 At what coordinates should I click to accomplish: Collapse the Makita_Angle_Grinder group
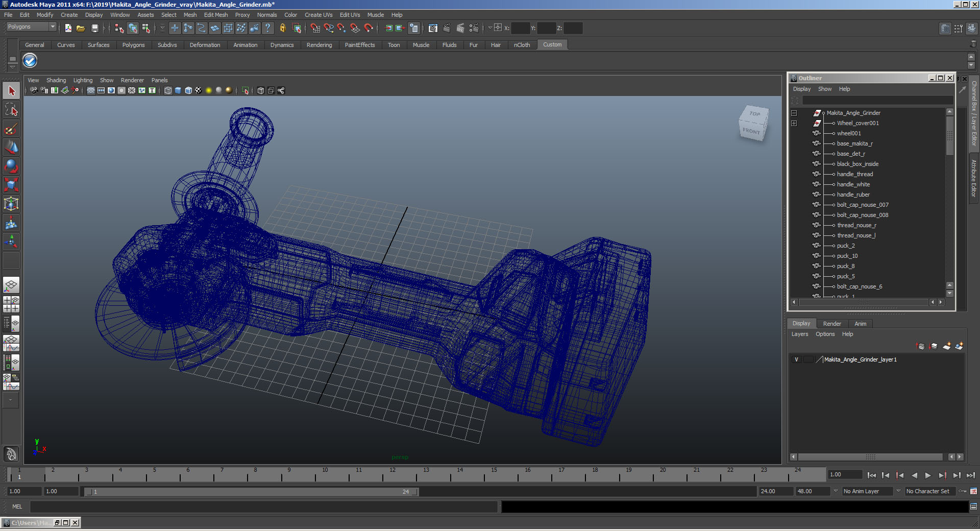(794, 113)
